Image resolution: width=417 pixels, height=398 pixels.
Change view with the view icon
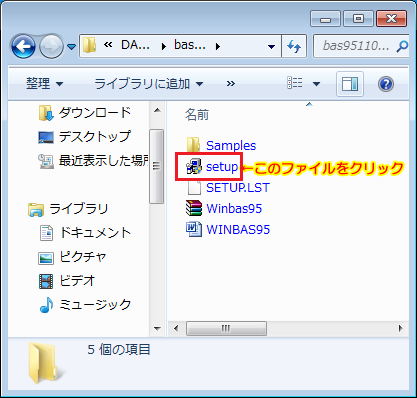pyautogui.click(x=295, y=83)
